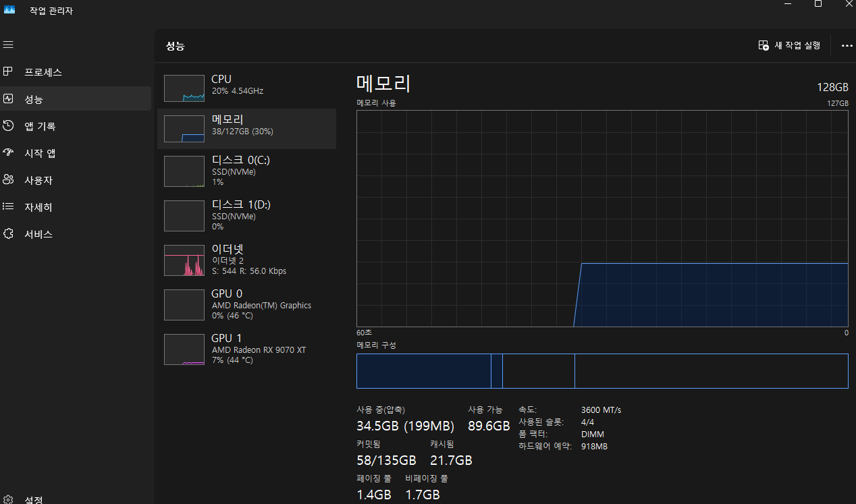Click the Processes (프로세스) sidebar icon
Image resolution: width=856 pixels, height=504 pixels.
8,72
